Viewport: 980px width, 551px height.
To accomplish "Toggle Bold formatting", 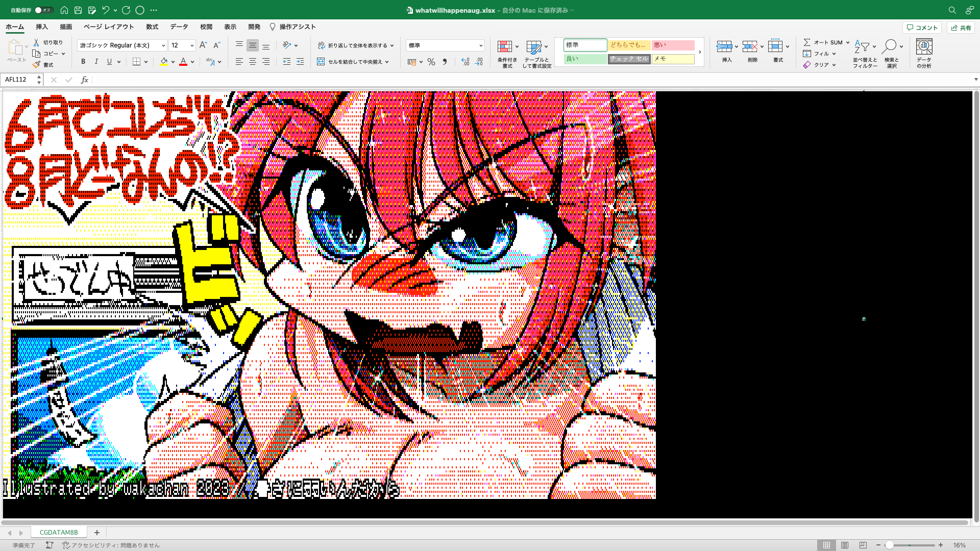I will tap(83, 62).
